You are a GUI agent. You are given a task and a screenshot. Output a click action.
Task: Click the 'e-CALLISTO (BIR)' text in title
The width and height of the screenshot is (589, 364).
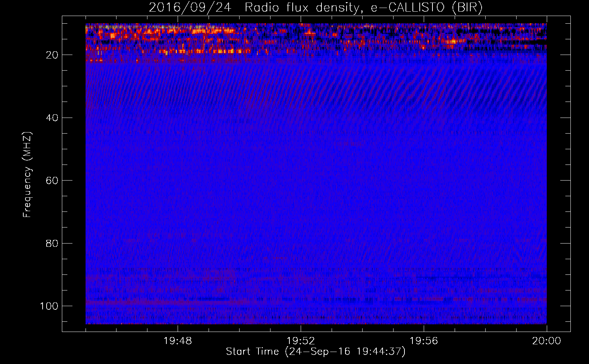point(427,8)
